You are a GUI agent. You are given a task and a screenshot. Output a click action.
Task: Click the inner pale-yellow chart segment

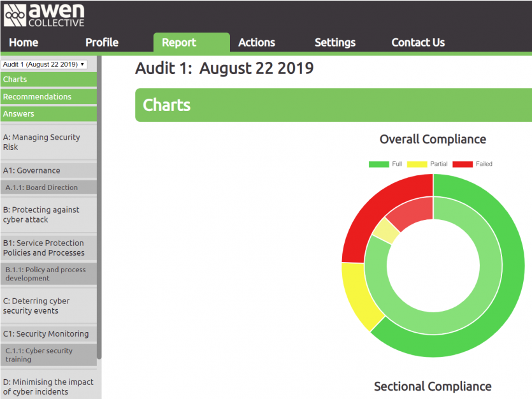pyautogui.click(x=386, y=231)
